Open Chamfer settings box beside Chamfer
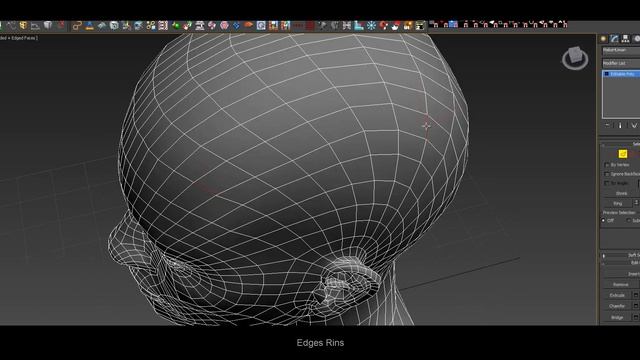Screen dimensions: 640x360 tap(636, 306)
